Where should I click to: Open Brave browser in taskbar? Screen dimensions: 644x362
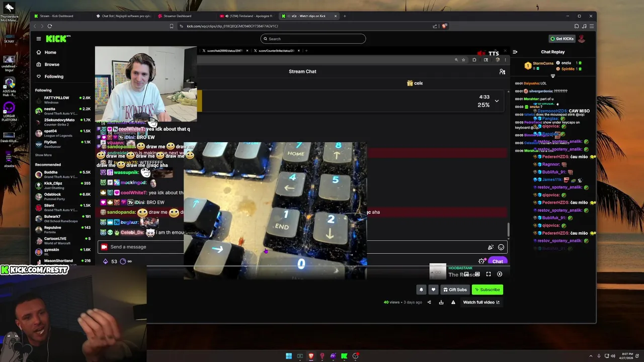pyautogui.click(x=311, y=356)
